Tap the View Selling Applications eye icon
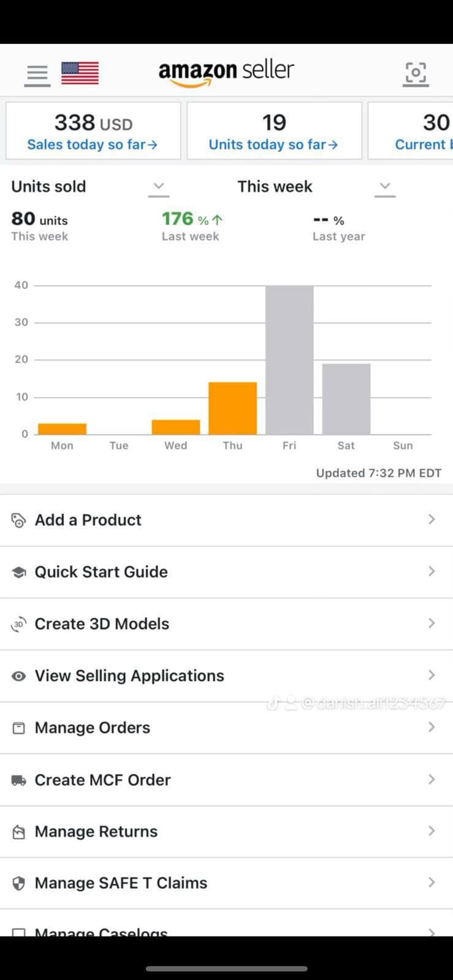This screenshot has height=980, width=453. tap(19, 676)
